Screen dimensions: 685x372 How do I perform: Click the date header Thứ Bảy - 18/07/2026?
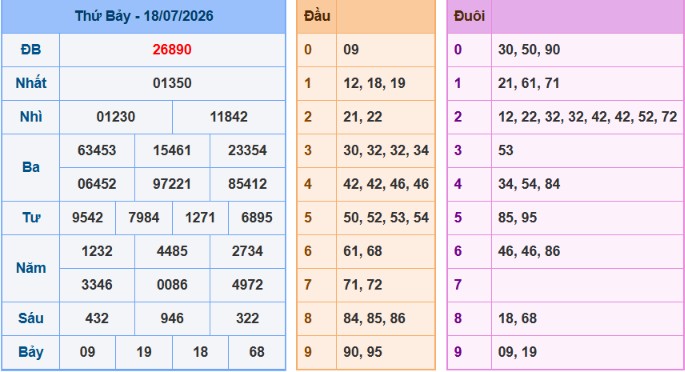point(144,16)
